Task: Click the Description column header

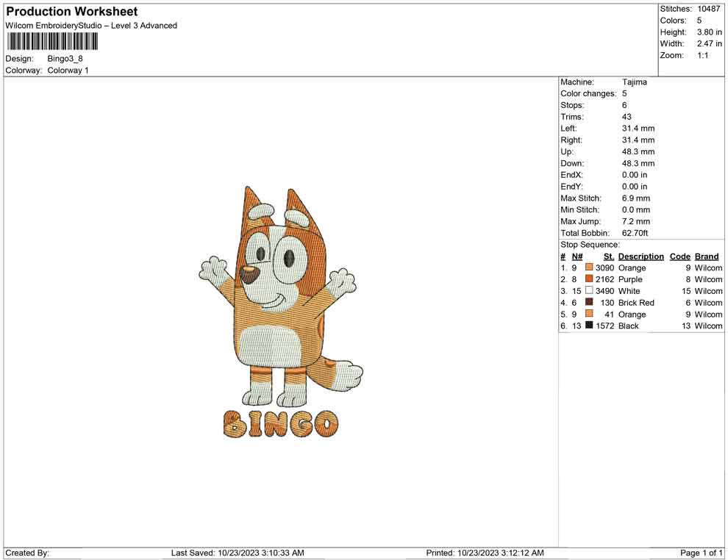Action: tap(640, 256)
